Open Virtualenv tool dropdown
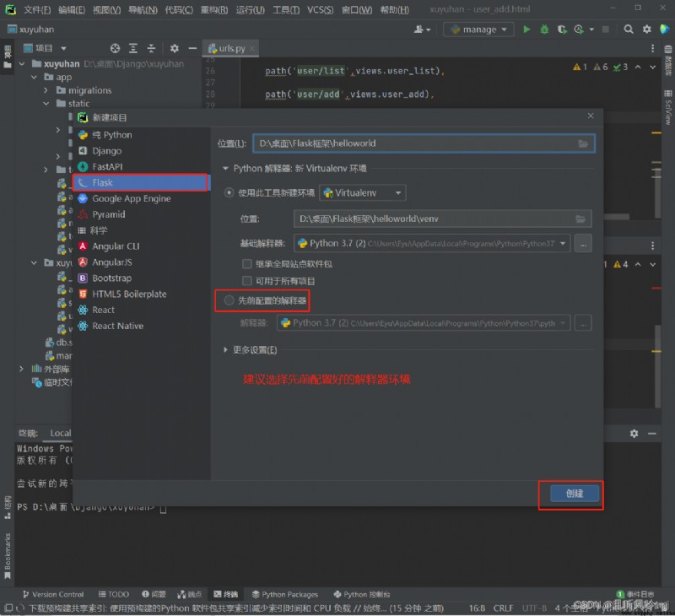This screenshot has width=675, height=616. (363, 193)
